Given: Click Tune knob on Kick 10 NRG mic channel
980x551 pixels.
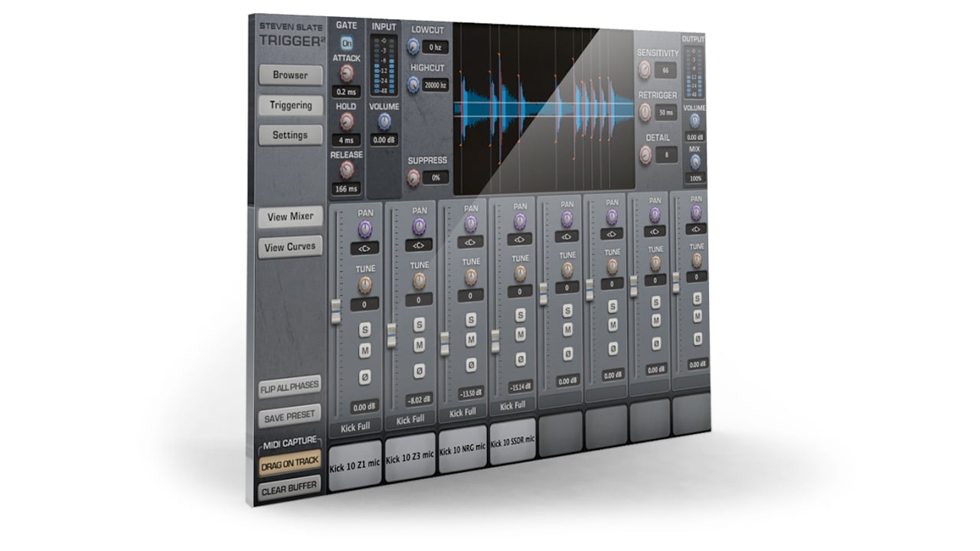Looking at the screenshot, I should (472, 276).
